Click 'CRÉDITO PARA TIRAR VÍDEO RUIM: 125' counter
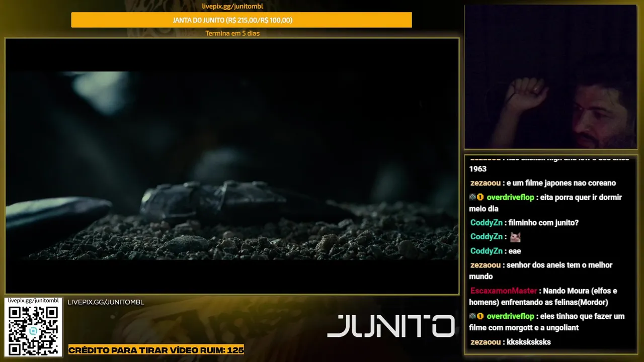This screenshot has width=644, height=362. pos(156,350)
